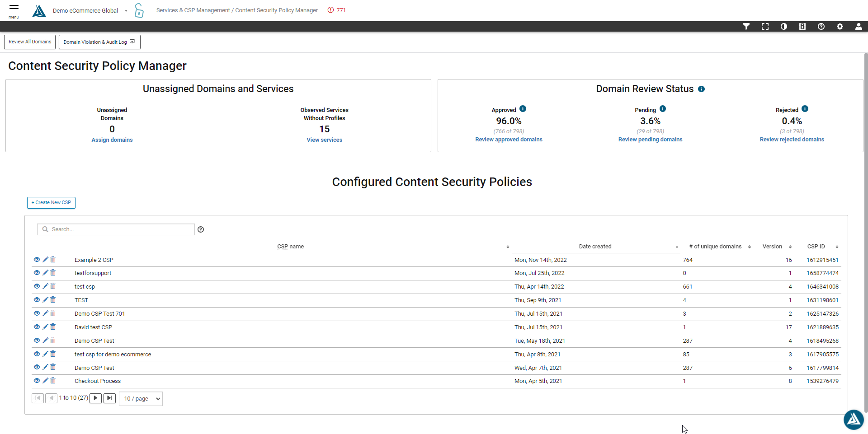This screenshot has height=434, width=868.
Task: Show info tooltip for Rejected
Action: [805, 109]
